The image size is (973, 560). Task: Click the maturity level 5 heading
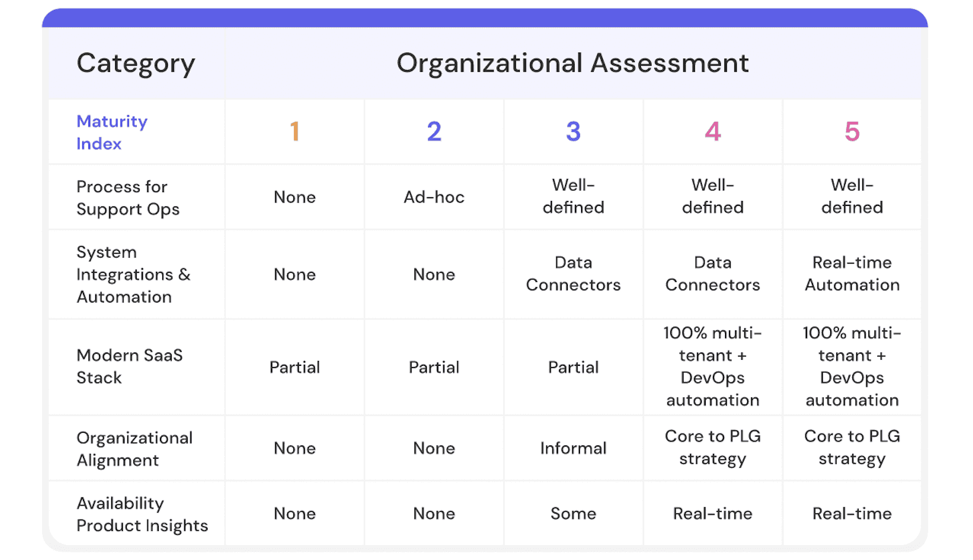[x=852, y=132]
